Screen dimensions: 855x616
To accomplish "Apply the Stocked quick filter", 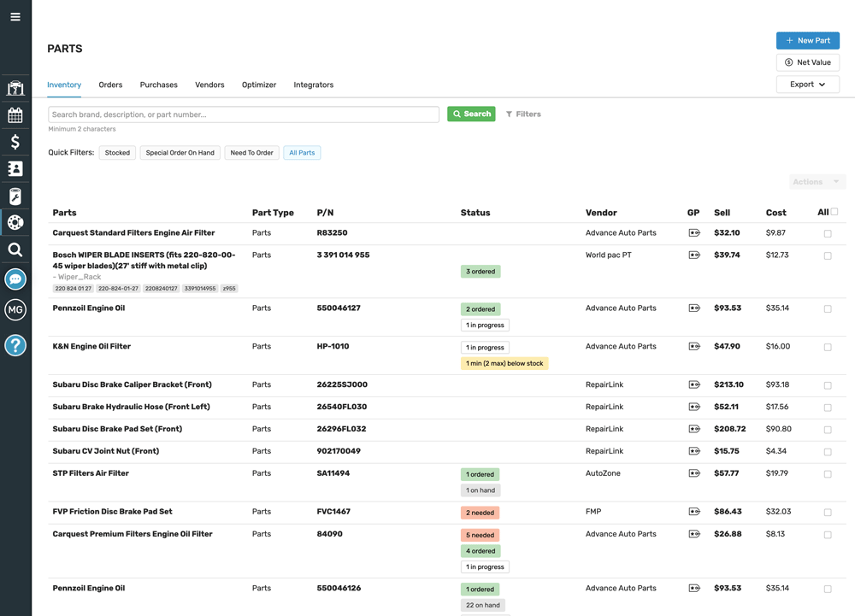I will tap(117, 153).
